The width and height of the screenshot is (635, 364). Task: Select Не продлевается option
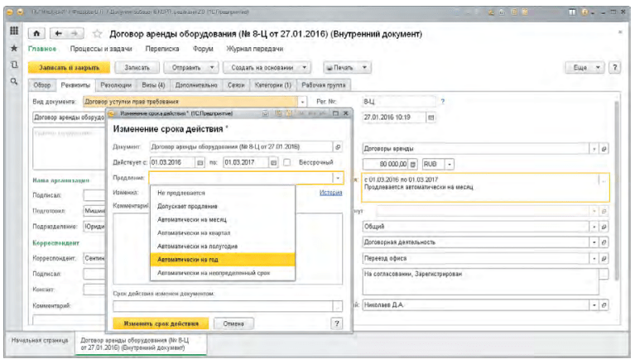click(223, 193)
